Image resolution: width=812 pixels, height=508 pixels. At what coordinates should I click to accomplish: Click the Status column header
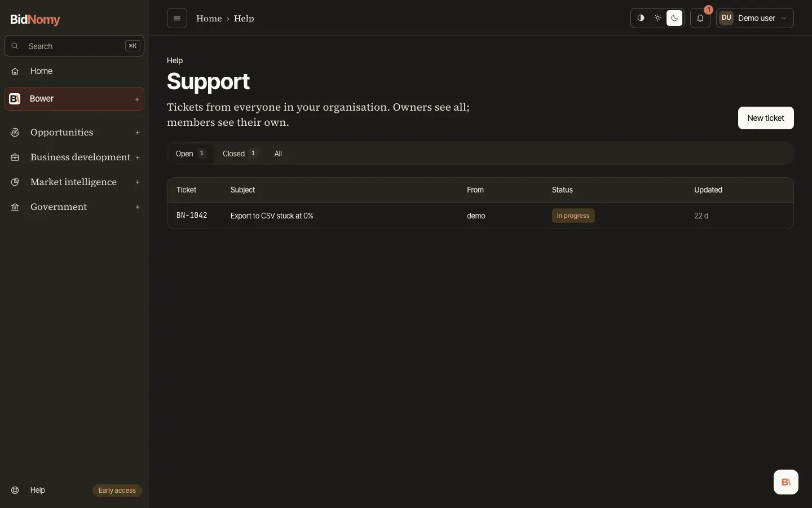[562, 190]
